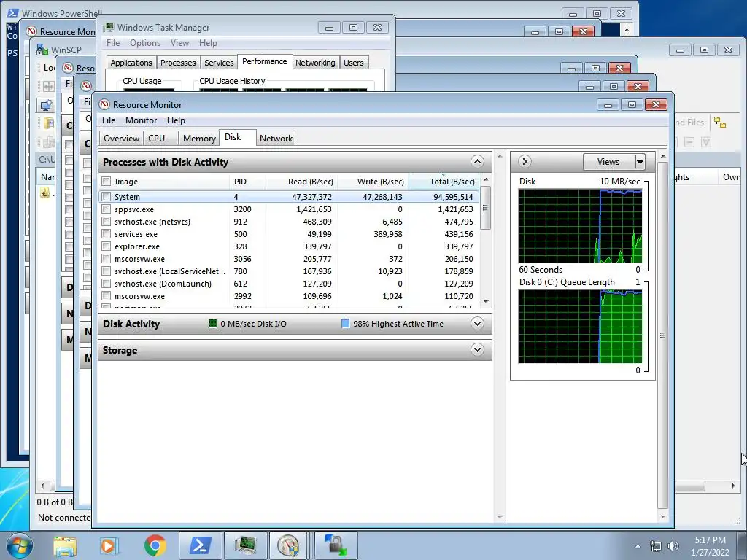Click the green Disk I/O legend square
This screenshot has height=560, width=747.
coord(213,323)
